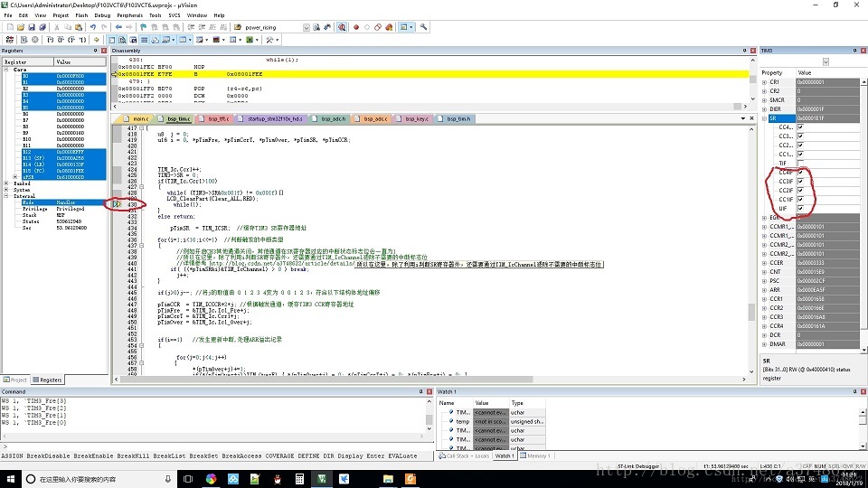Switch to the bsp_adc.h editor tab
868x488 pixels.
coord(333,119)
